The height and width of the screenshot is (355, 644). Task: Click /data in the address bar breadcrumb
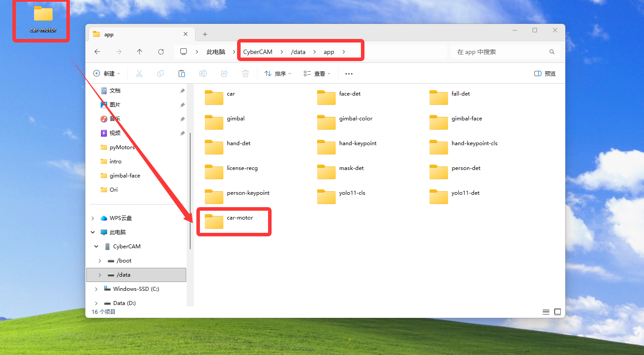[298, 52]
